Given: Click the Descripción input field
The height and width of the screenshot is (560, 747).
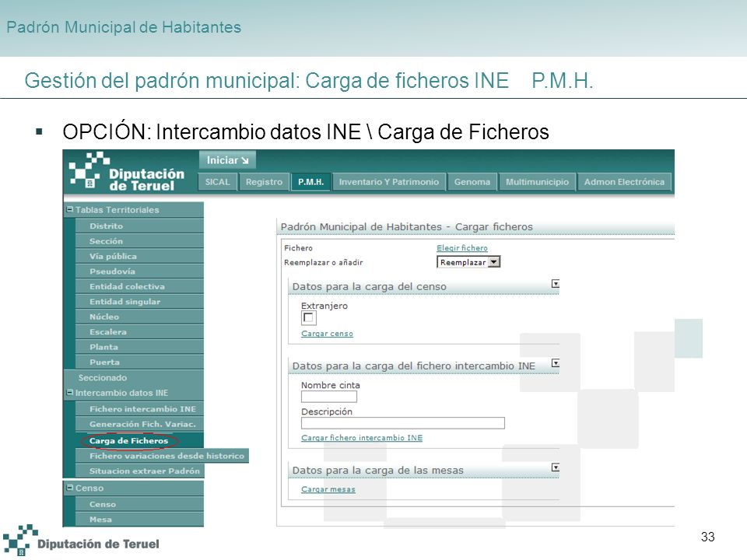Looking at the screenshot, I should [402, 423].
